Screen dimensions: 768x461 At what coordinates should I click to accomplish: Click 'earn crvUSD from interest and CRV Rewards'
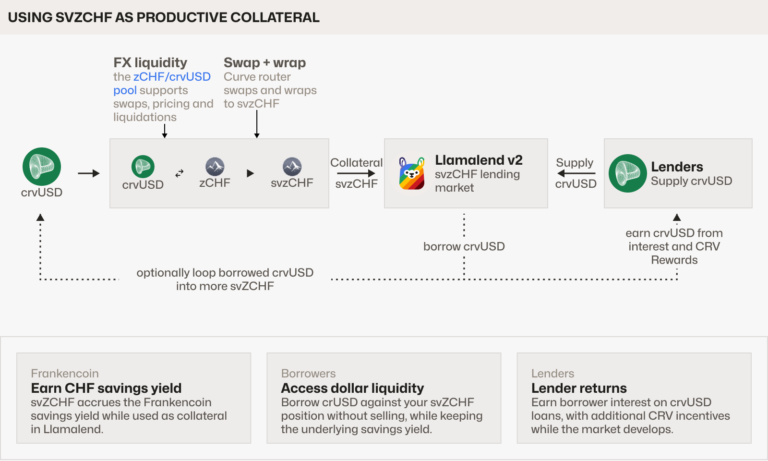674,246
